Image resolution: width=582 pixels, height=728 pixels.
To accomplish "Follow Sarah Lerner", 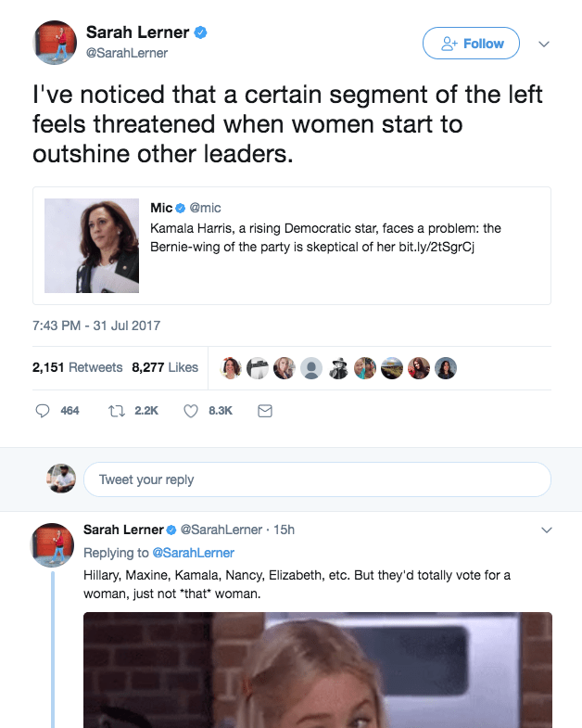I will (471, 44).
